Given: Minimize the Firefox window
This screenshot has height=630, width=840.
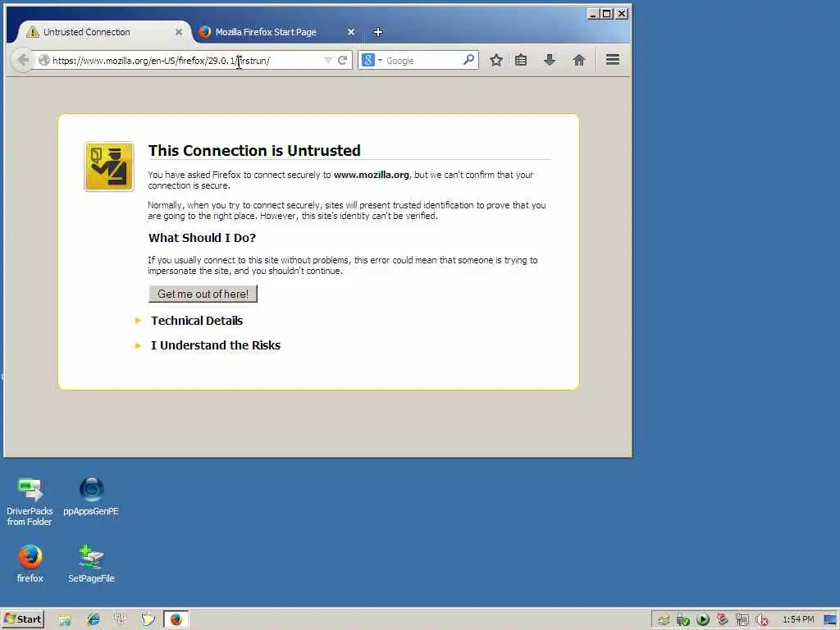Looking at the screenshot, I should click(593, 13).
